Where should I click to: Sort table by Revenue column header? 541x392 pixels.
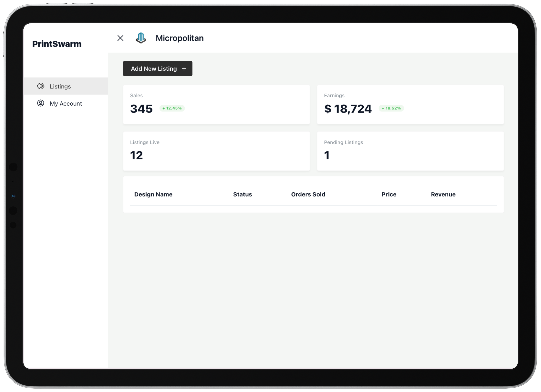coord(443,194)
